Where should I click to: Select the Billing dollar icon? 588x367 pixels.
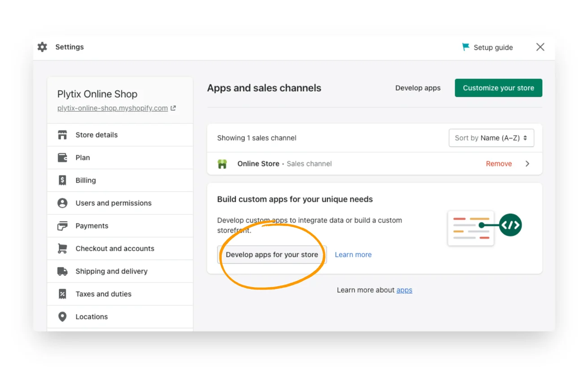point(63,180)
